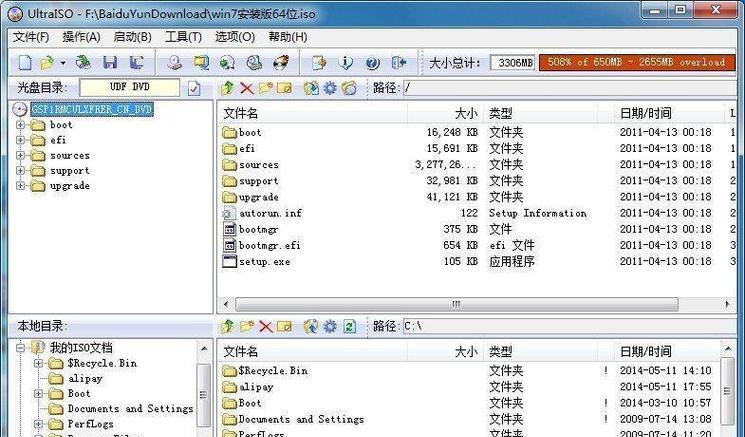Click the Convert image format icon

(x=227, y=63)
